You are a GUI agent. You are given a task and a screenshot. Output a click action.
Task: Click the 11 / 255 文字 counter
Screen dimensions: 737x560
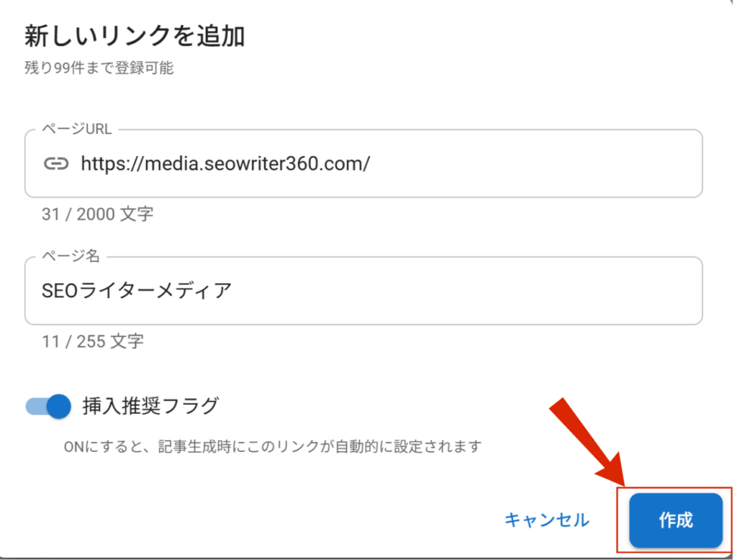coord(92,341)
